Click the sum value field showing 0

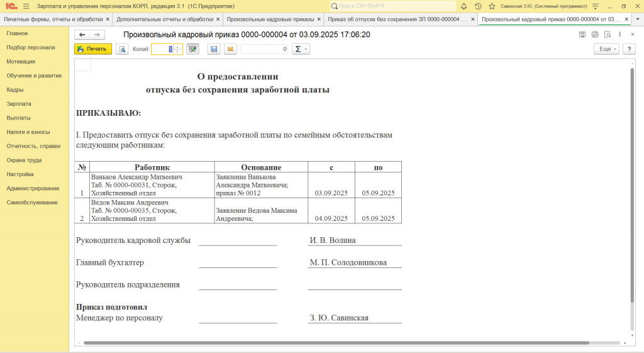(x=265, y=49)
